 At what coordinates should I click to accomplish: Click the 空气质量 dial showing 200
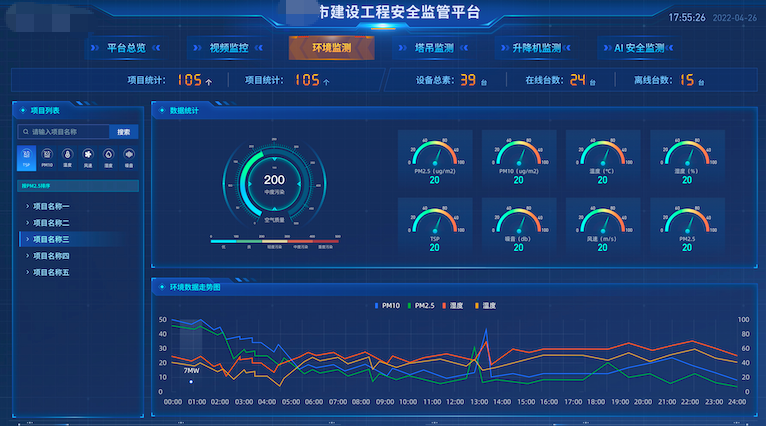[x=275, y=184]
